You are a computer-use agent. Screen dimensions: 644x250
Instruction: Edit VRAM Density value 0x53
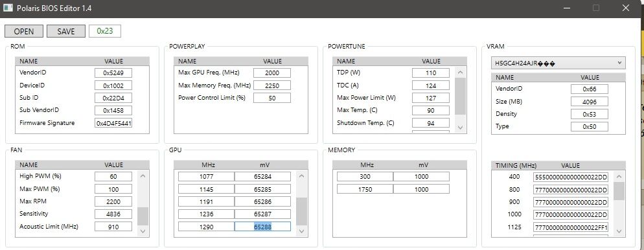(x=590, y=114)
